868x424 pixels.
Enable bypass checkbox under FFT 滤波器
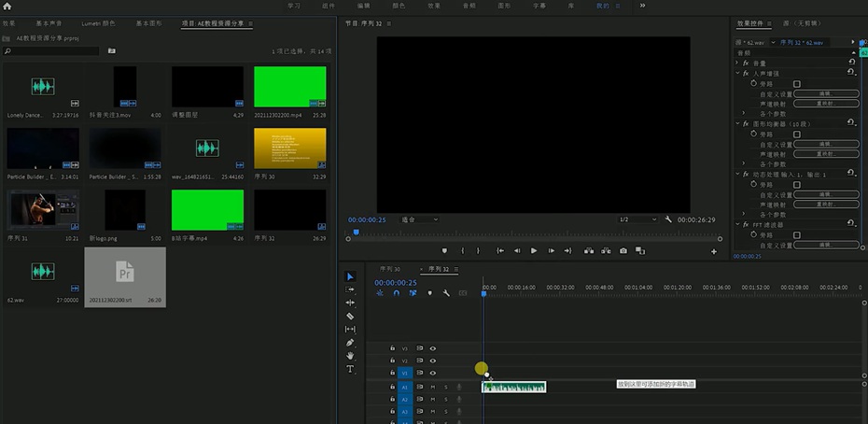click(796, 235)
